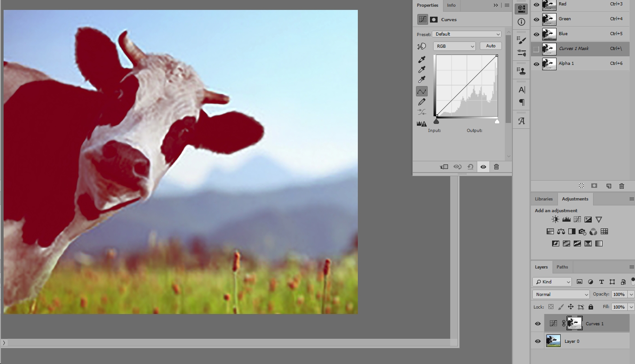The width and height of the screenshot is (635, 364).
Task: Show the Curves 1 Mask channel
Action: 536,49
